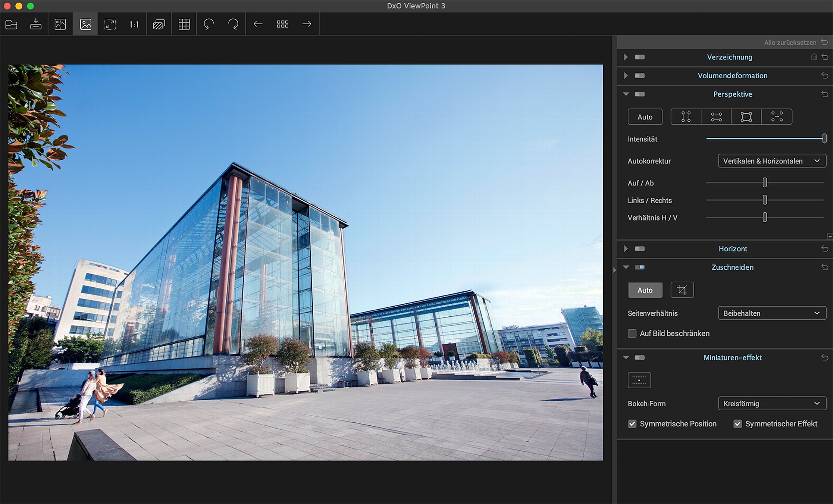Toggle the Zuschneiden switch
This screenshot has width=833, height=504.
click(x=640, y=267)
